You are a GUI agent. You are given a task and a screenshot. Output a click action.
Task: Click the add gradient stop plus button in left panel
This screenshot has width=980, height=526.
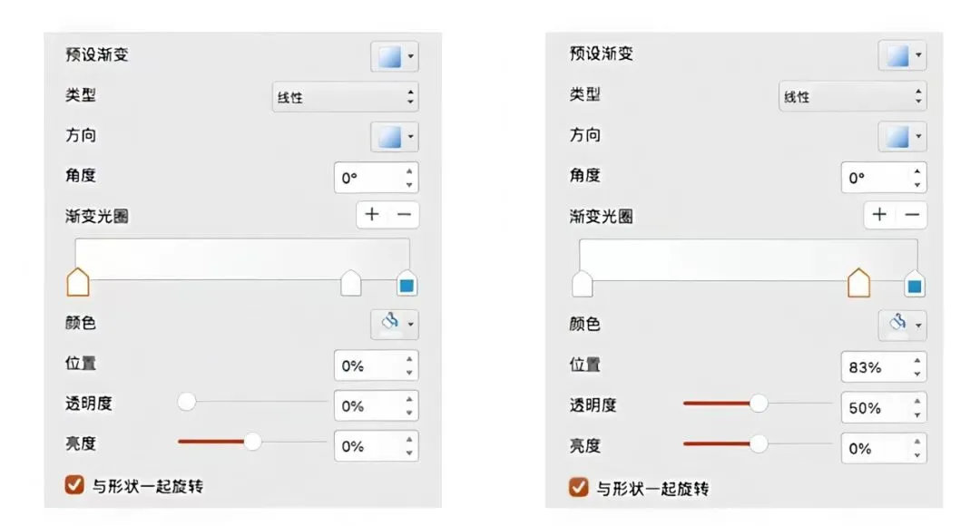[x=372, y=215]
